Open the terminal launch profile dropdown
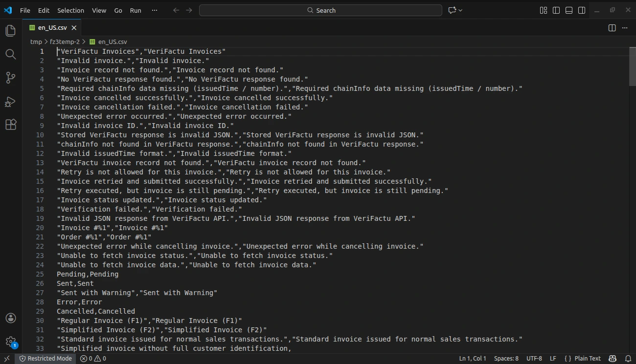Screen dimensions: 636x364 (460, 10)
